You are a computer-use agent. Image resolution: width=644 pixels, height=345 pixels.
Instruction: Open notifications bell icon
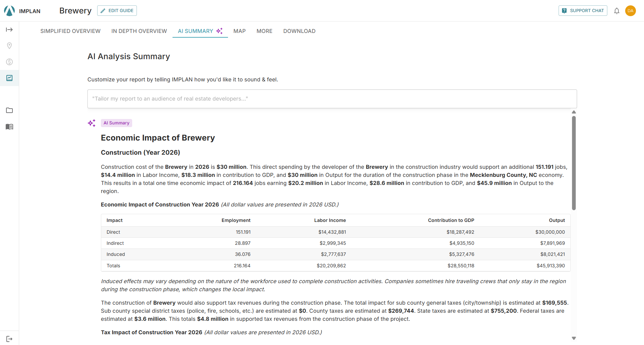[616, 11]
